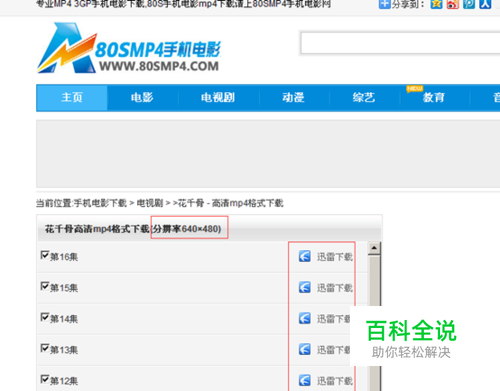Click the Xunlei icon for 第15集

pos(305,287)
